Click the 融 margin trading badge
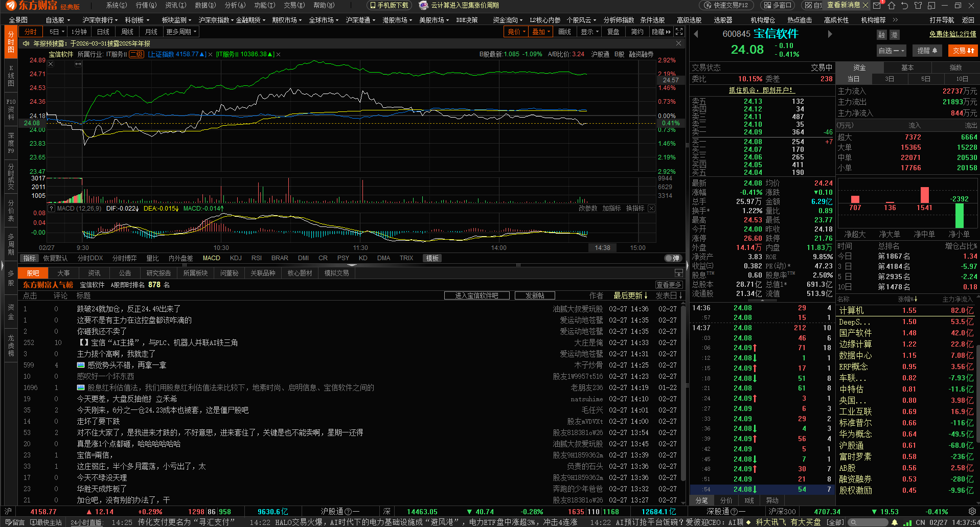Screen dimensions: 980x527 point(881,35)
